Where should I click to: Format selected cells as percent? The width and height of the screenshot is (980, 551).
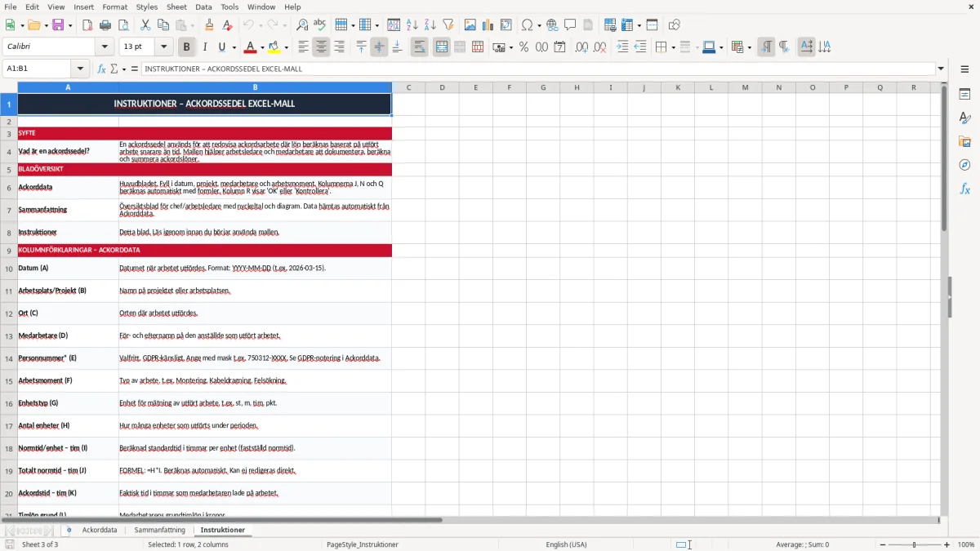point(523,47)
